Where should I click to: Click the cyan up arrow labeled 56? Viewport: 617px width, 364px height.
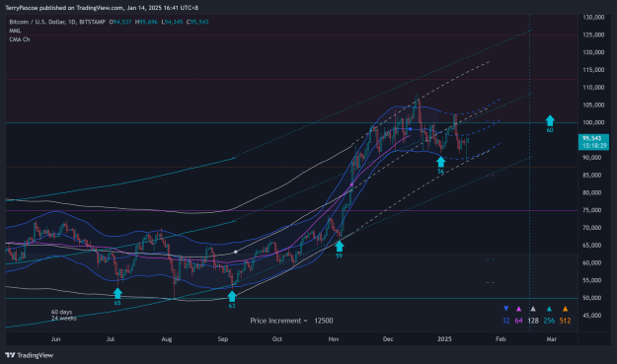click(x=440, y=161)
